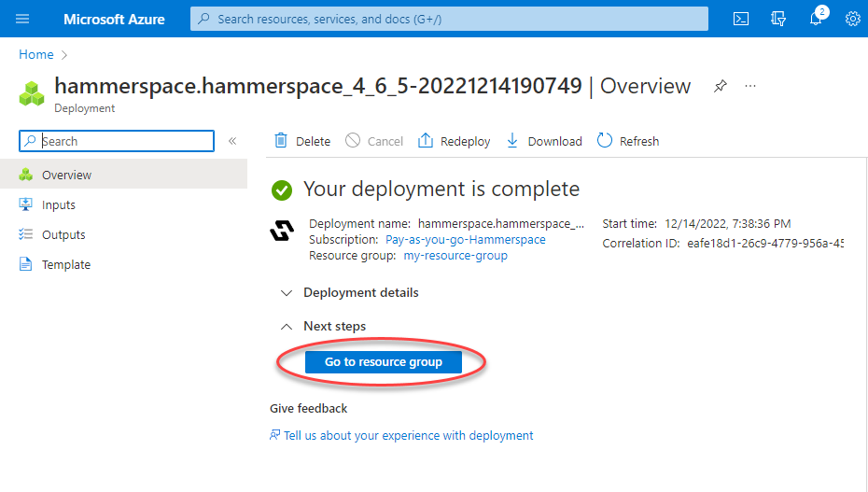Download the deployment from the toolbar

point(544,141)
